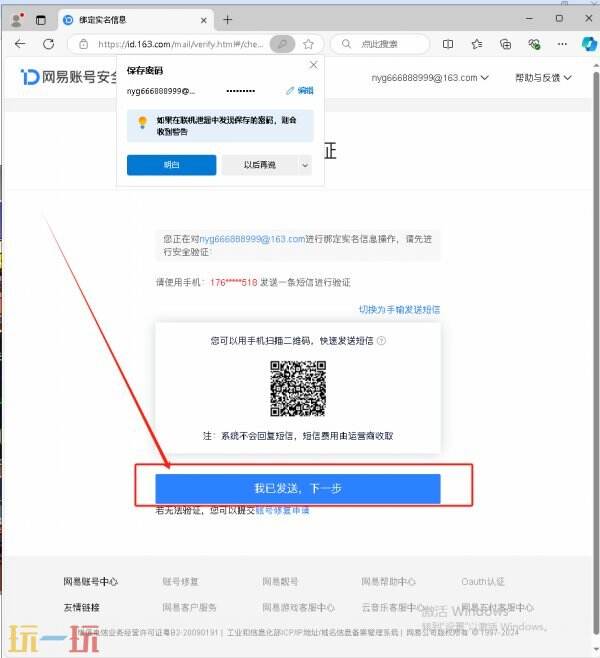The width and height of the screenshot is (600, 658).
Task: Open the settings and more ellipsis
Action: (x=562, y=44)
